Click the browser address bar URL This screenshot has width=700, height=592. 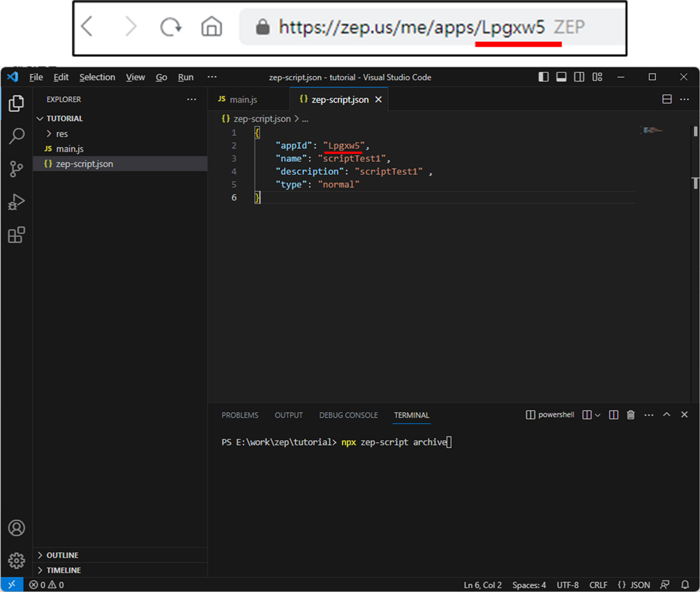tap(412, 27)
